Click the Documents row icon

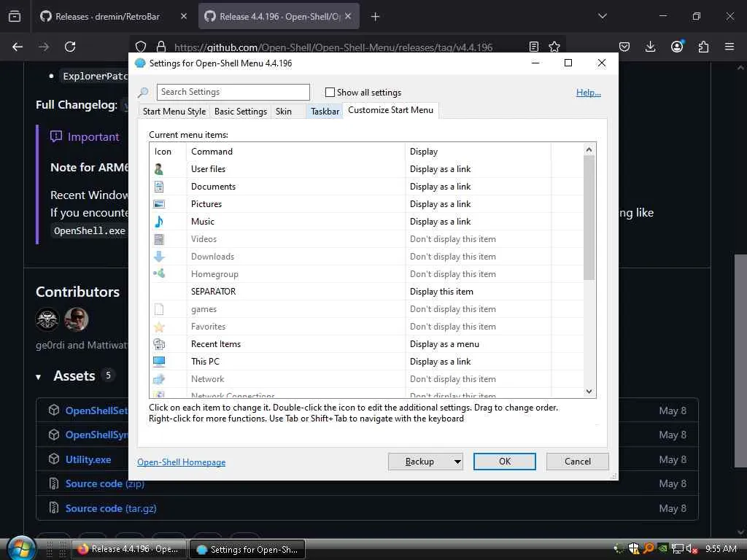click(x=159, y=187)
